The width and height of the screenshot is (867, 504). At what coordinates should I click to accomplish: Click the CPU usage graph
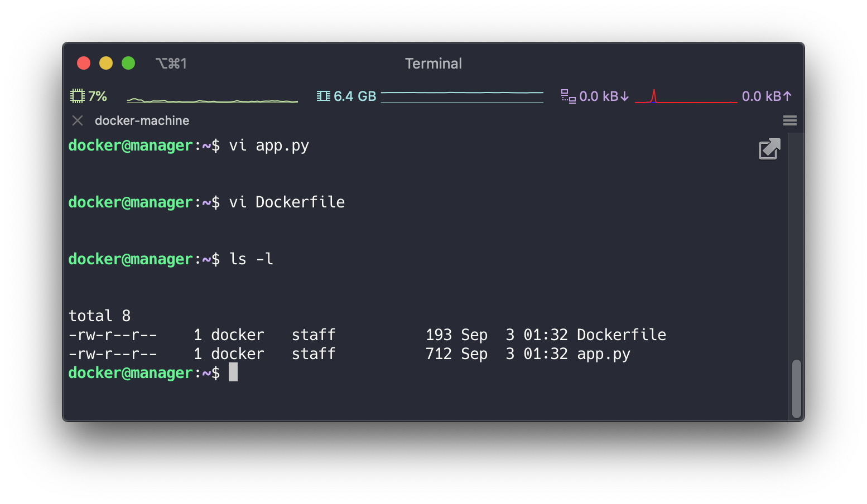click(x=213, y=100)
